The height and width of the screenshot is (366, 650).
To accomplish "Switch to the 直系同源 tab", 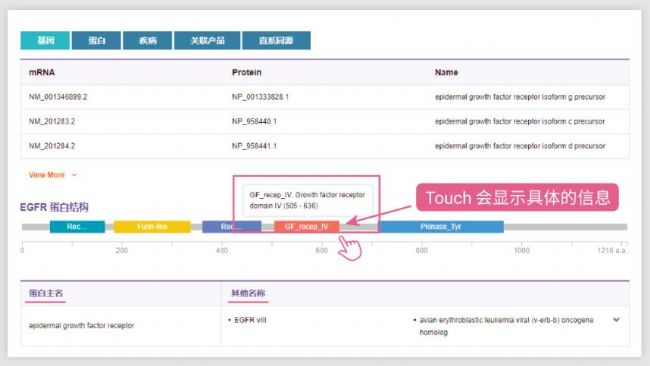I will 276,41.
